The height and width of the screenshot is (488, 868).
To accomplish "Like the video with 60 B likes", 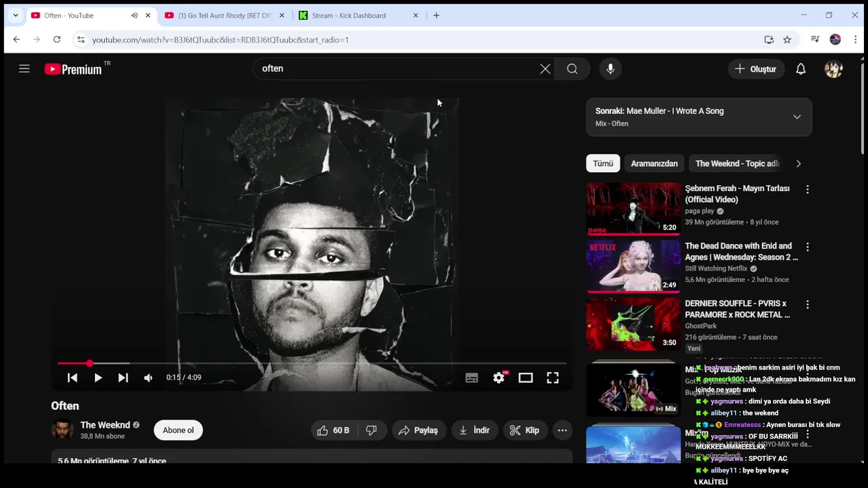I will pyautogui.click(x=334, y=430).
